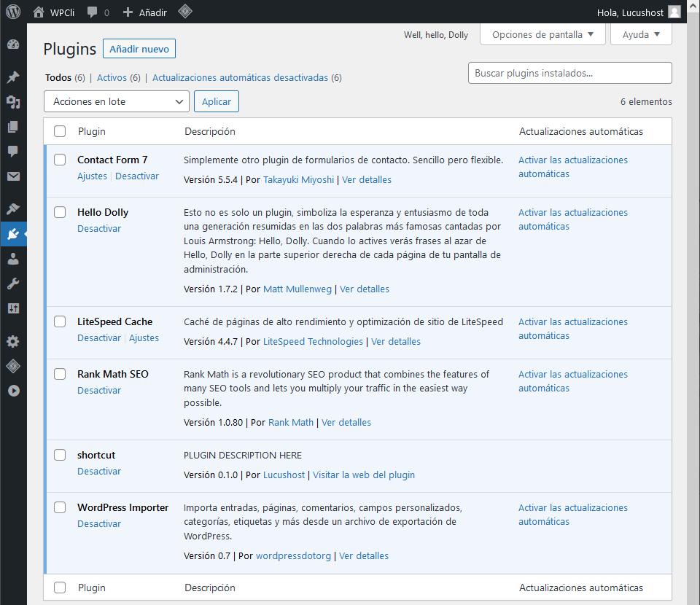Screen dimensions: 700x605
Task: Deactivate the shortcut plugin
Action: (99, 471)
